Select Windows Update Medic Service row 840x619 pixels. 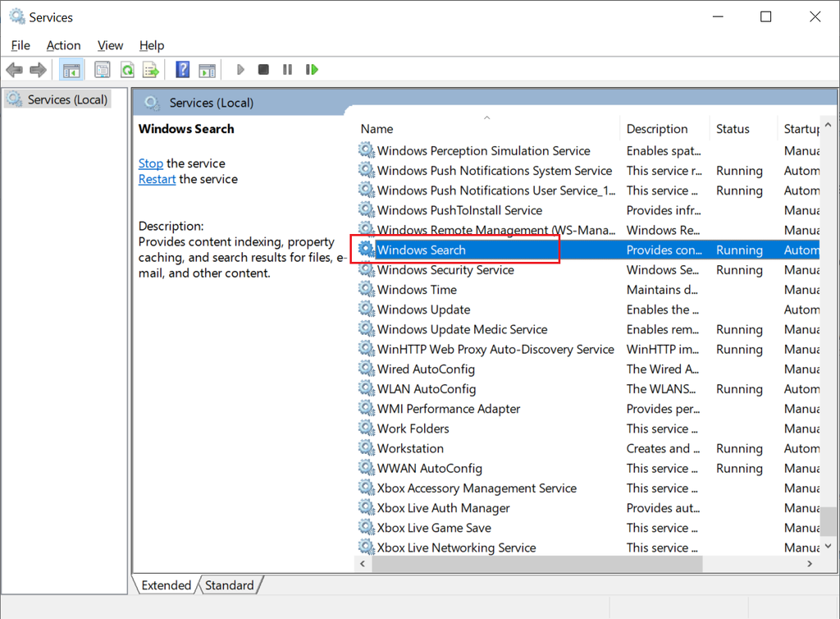(x=587, y=329)
